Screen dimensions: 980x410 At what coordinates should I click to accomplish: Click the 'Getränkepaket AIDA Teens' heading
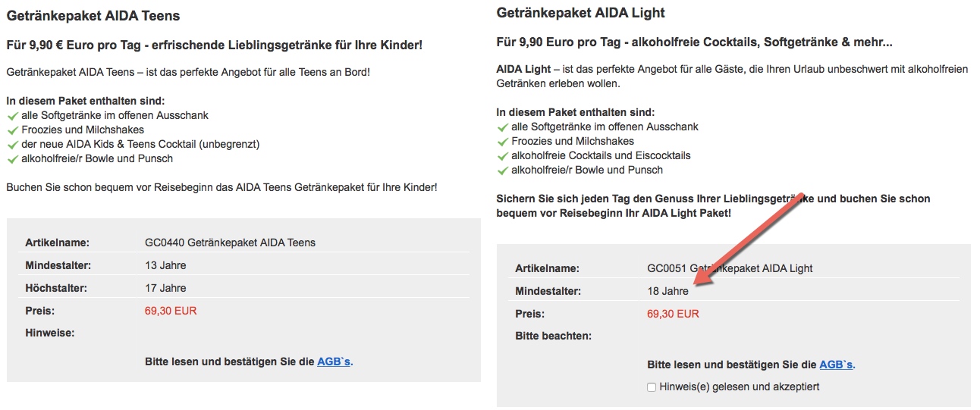point(93,15)
